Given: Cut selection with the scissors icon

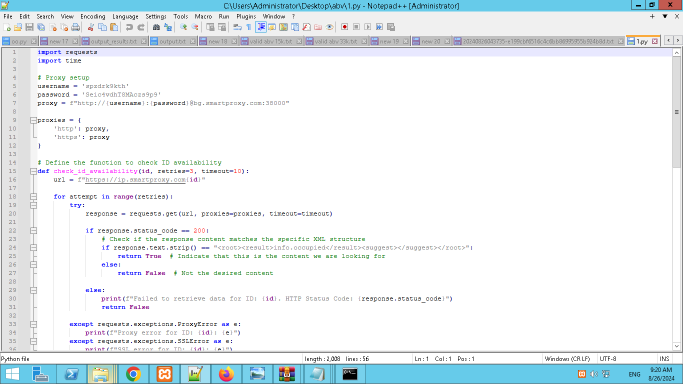Looking at the screenshot, I should pyautogui.click(x=91, y=27).
